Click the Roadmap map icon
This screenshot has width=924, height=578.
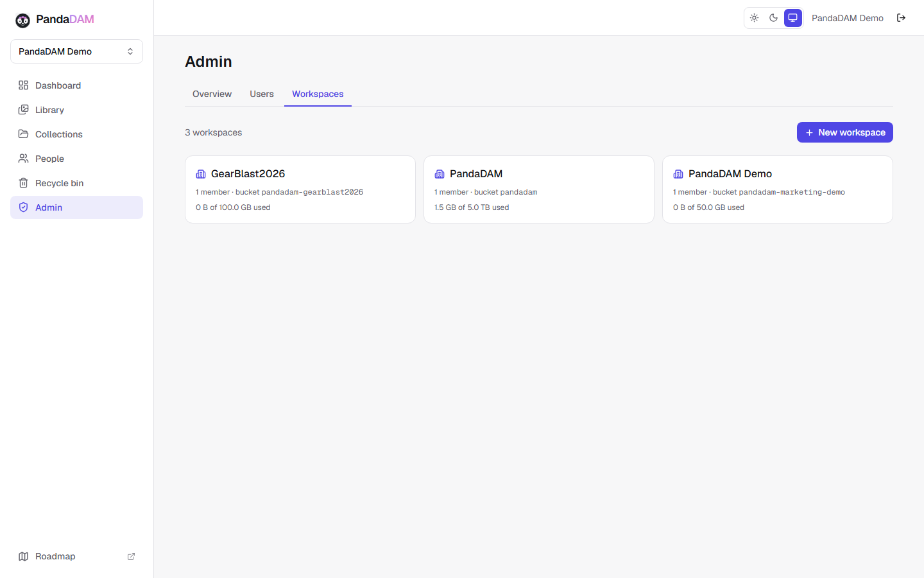23,556
